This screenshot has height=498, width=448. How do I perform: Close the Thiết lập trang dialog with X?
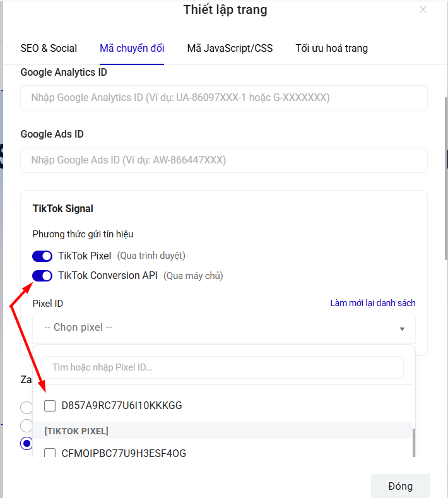click(x=423, y=10)
